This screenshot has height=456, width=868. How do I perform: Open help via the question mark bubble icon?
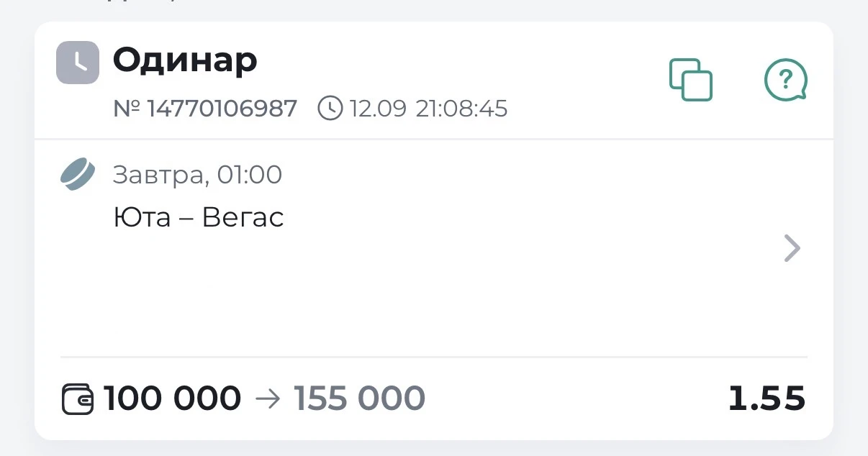pyautogui.click(x=785, y=79)
